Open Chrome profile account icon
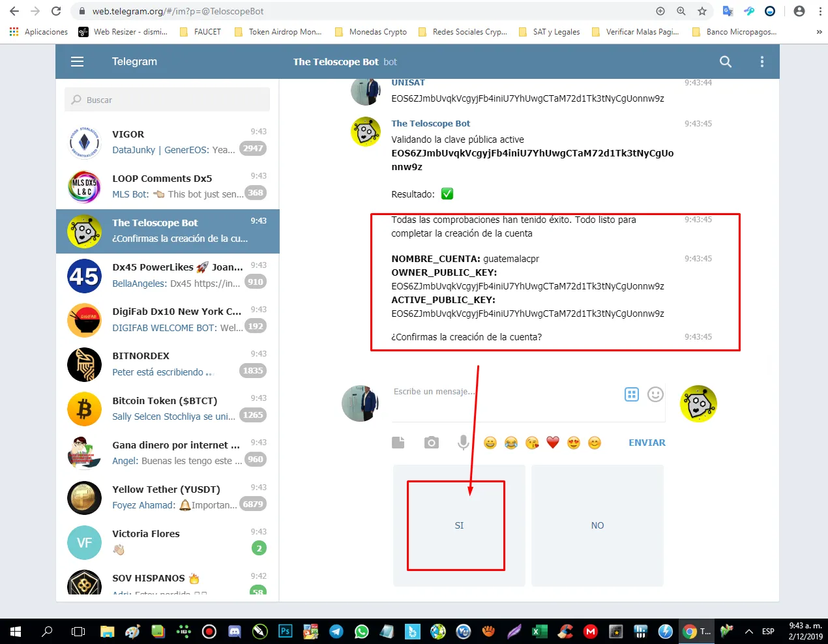Image resolution: width=828 pixels, height=644 pixels. 799,11
